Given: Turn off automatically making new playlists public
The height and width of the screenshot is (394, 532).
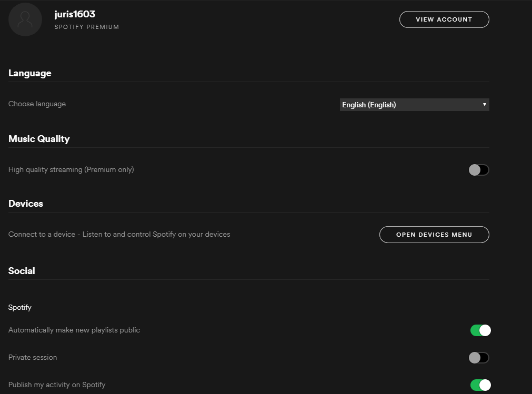Looking at the screenshot, I should point(480,330).
